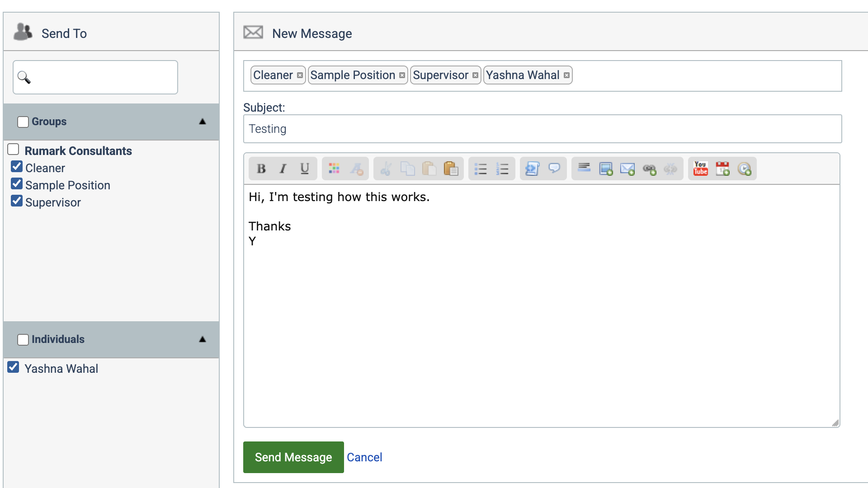Click the unlink broken chain icon
This screenshot has width=868, height=488.
tap(670, 169)
